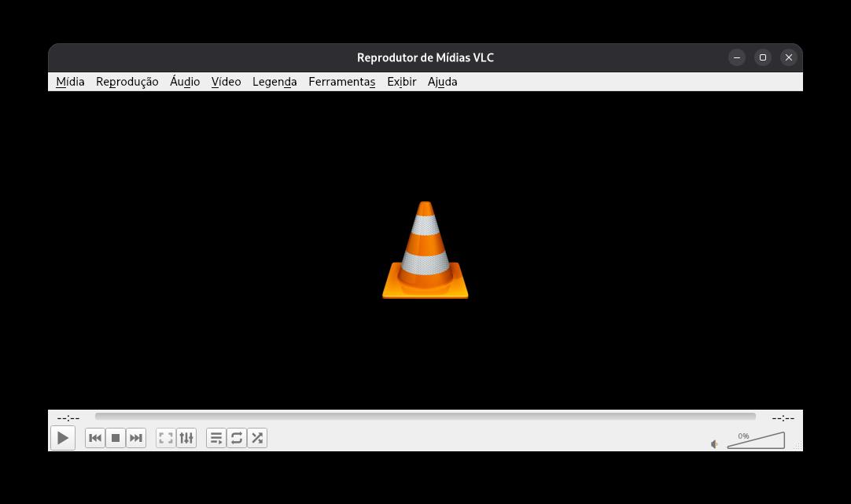Close the VLC media player window

[789, 57]
